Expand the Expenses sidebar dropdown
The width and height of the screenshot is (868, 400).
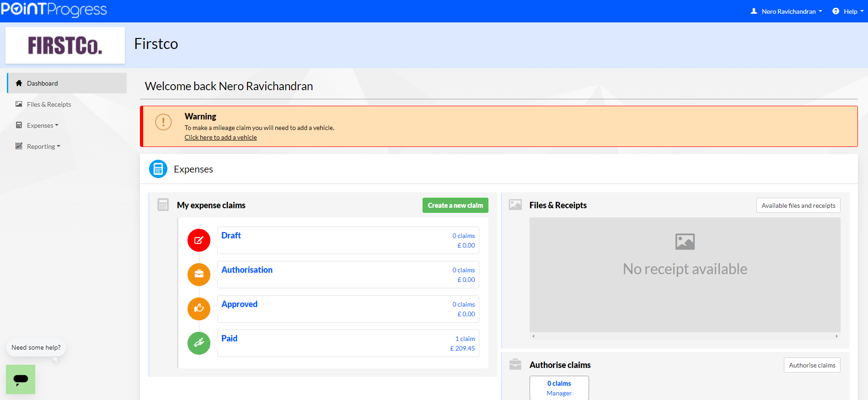[x=43, y=125]
